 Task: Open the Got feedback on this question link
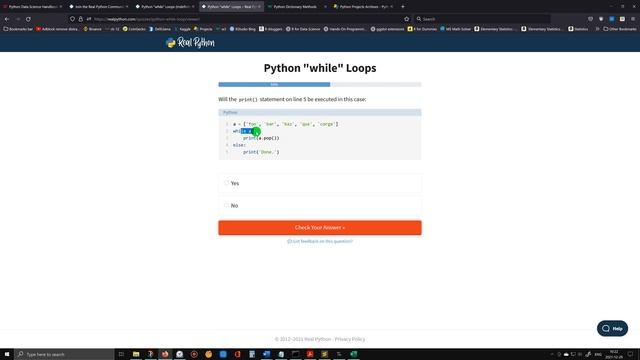coord(320,241)
